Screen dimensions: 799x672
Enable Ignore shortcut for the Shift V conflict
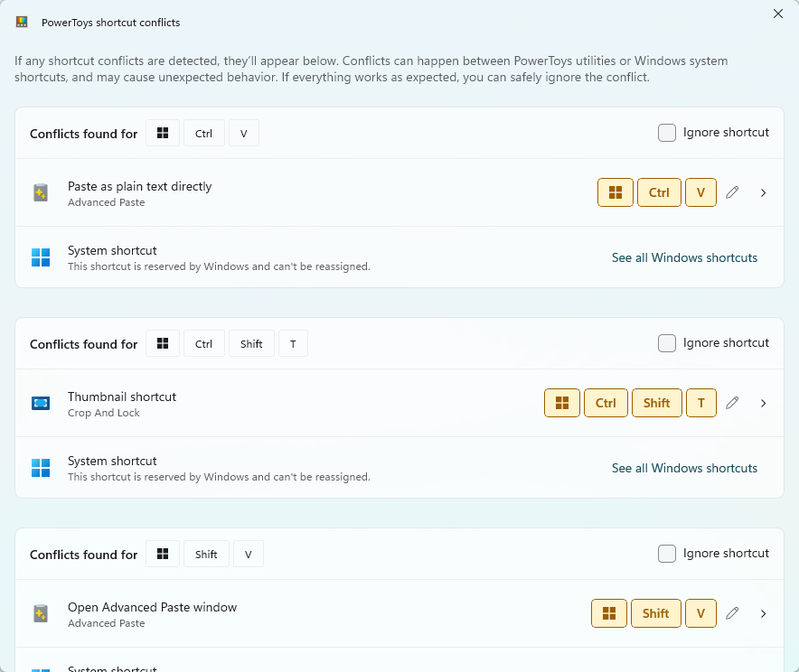[x=667, y=553]
